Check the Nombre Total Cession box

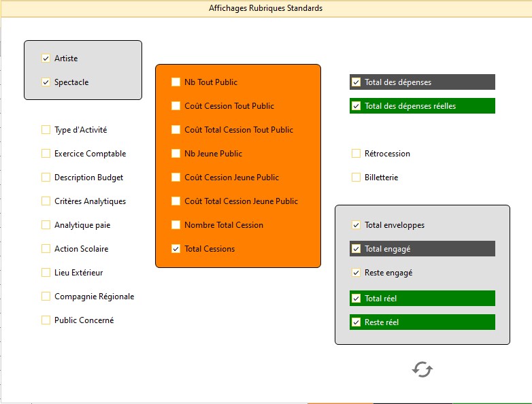point(176,225)
